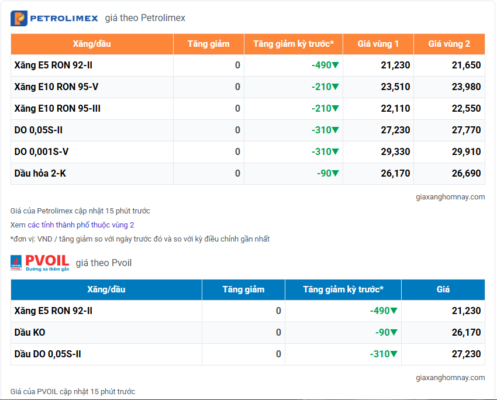Select DO 0,05S-II in Petrolimex table
The height and width of the screenshot is (400, 497).
pyautogui.click(x=38, y=130)
